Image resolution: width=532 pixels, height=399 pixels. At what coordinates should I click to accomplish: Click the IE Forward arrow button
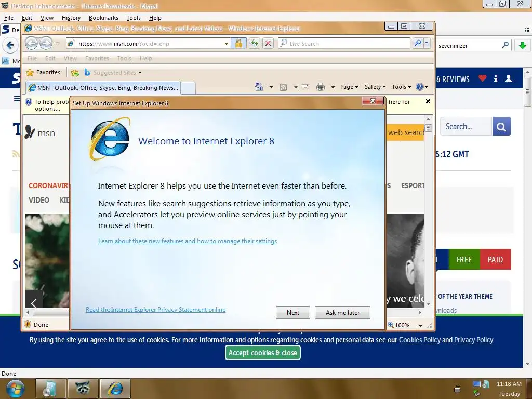46,44
